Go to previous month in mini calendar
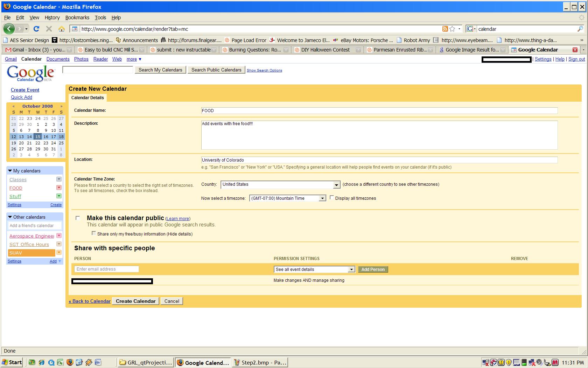This screenshot has width=588, height=368. (14, 106)
